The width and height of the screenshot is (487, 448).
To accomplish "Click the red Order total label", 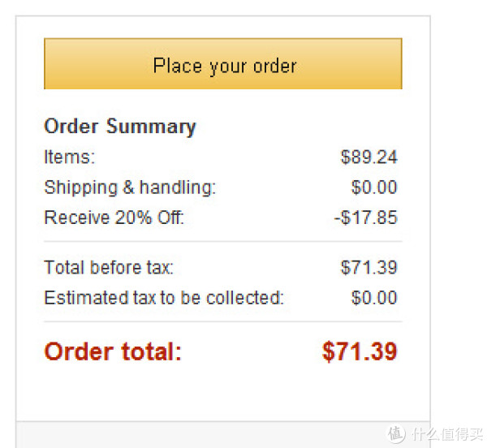I will (113, 351).
